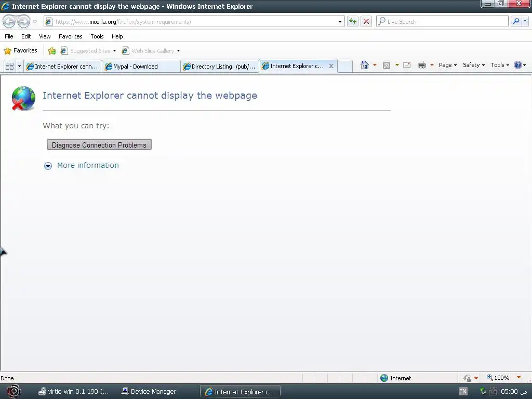
Task: Open the Page command bar menu
Action: 448,65
